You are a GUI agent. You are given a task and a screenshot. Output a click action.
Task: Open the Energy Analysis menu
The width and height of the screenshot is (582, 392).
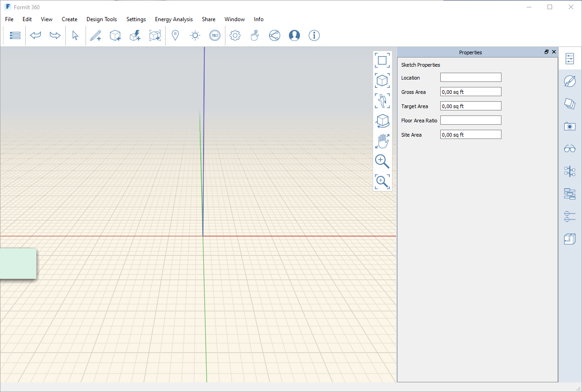pos(174,19)
